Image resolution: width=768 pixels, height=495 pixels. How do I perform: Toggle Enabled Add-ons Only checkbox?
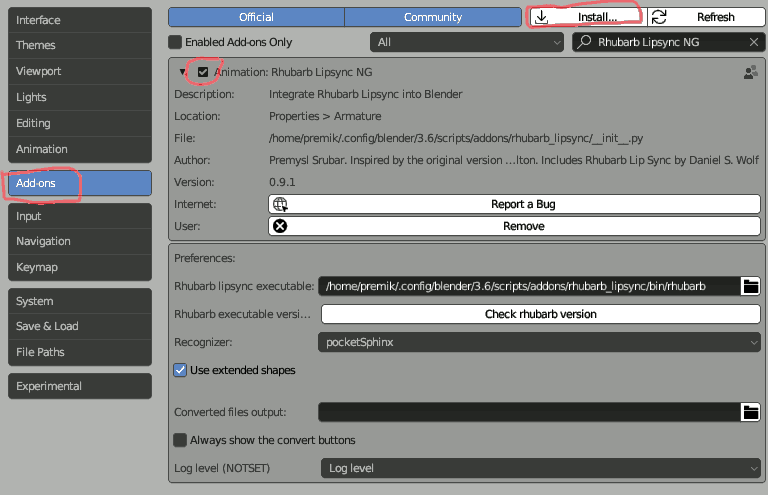pos(175,42)
